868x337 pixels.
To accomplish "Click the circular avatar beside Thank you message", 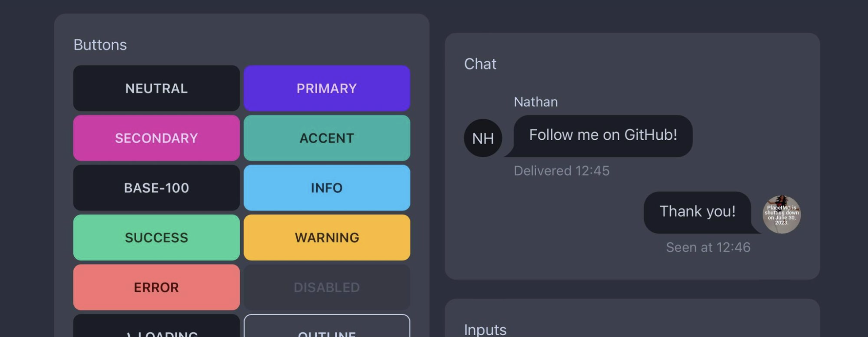I will pos(781,214).
